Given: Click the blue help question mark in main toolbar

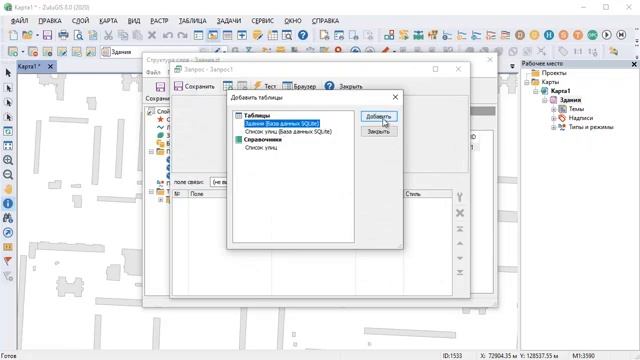Looking at the screenshot, I should 303,35.
